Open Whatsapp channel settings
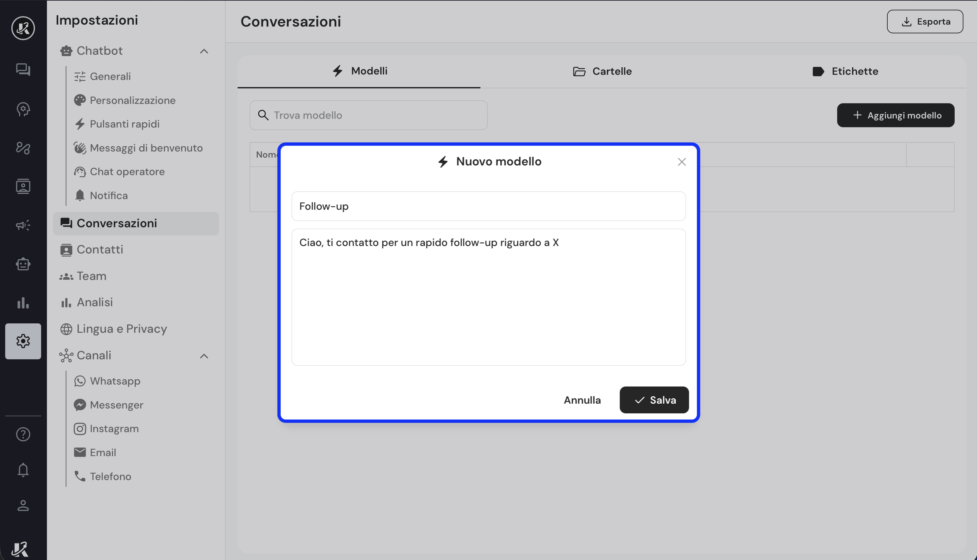The image size is (977, 560). (x=115, y=381)
